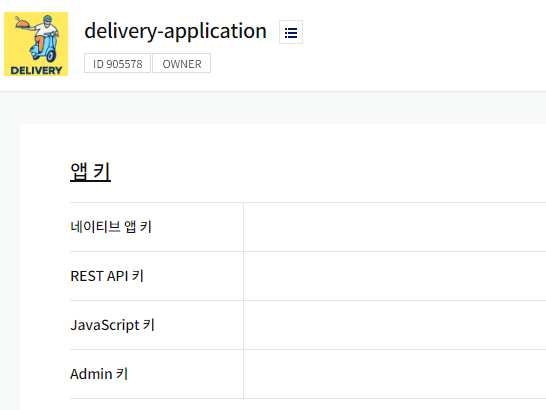
Task: Open the 앱 키 section heading link
Action: [x=91, y=171]
